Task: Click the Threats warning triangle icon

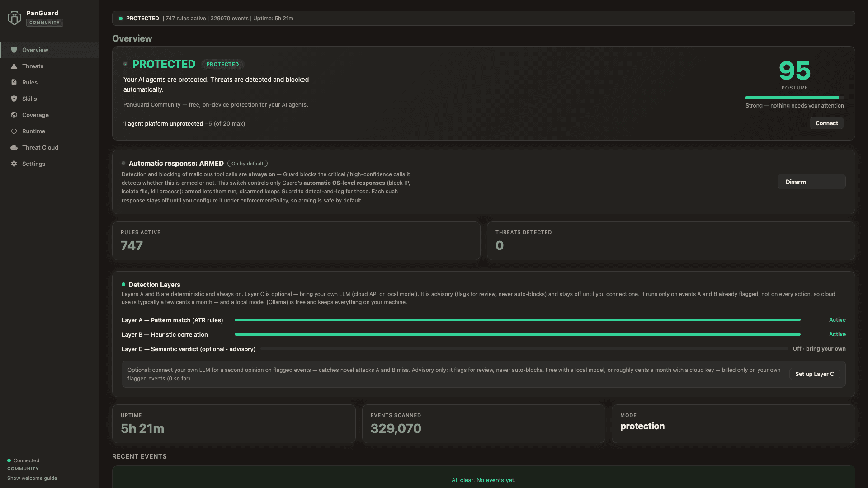Action: [14, 66]
